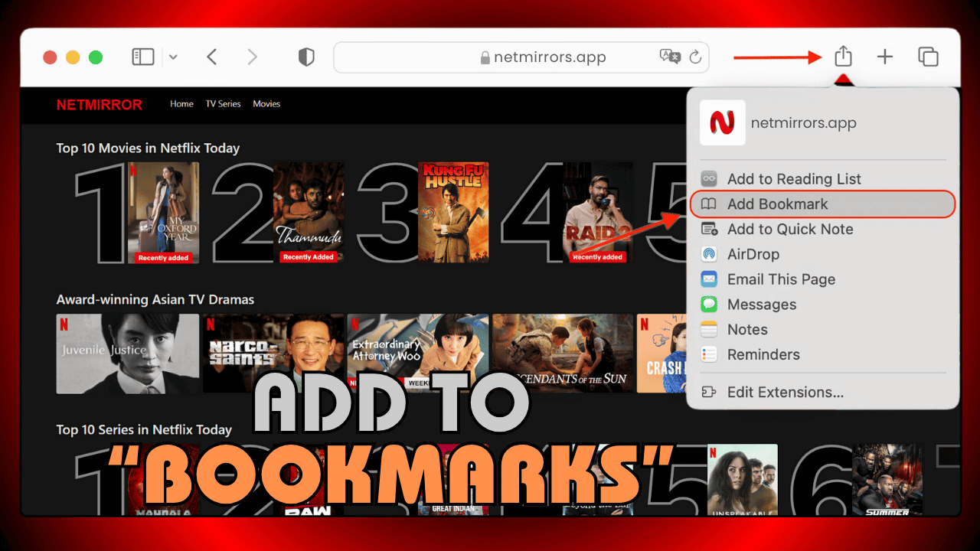Click the Mail envelope icon
The width and height of the screenshot is (980, 551).
(709, 279)
